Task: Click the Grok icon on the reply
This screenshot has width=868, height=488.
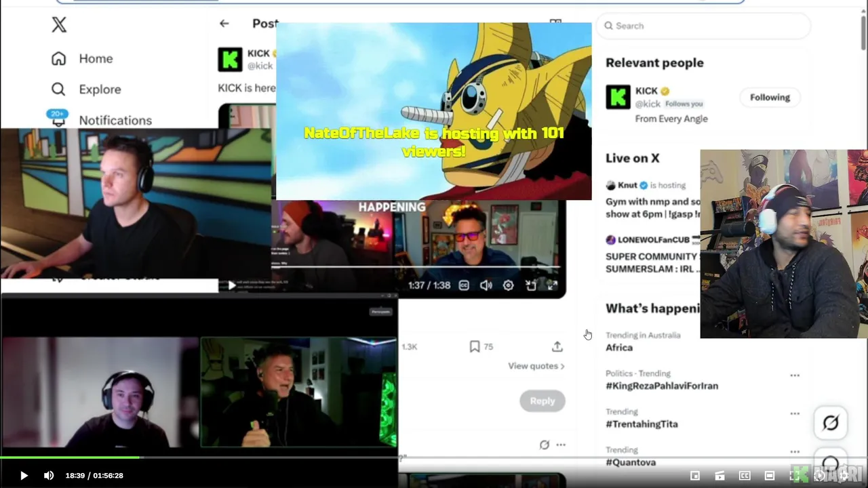Action: 544,445
